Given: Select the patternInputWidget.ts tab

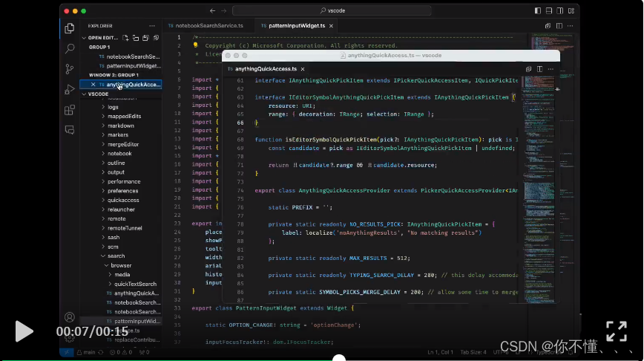Looking at the screenshot, I should pyautogui.click(x=297, y=25).
